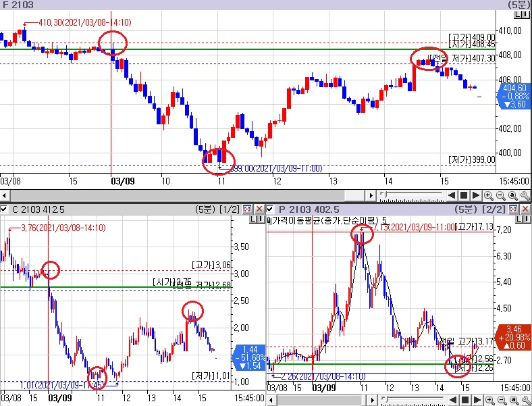Click the right scroll arrow of F 2103 chart

[x=371, y=195]
